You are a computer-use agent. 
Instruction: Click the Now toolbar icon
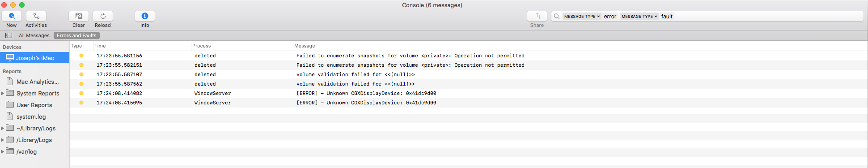12,16
